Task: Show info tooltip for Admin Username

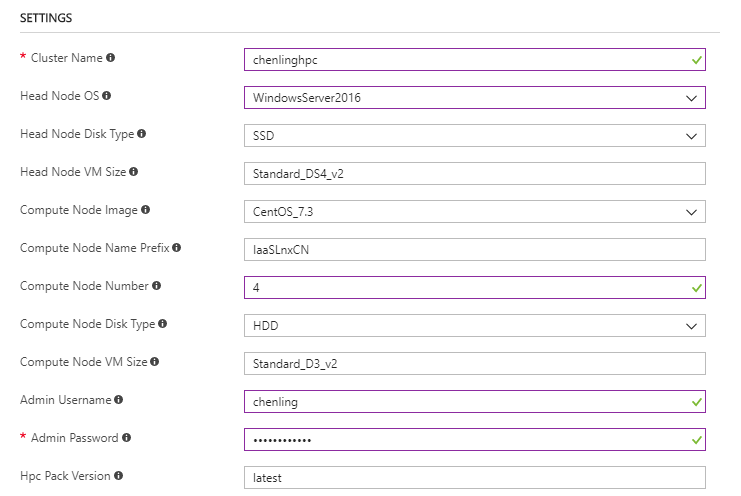Action: (119, 400)
